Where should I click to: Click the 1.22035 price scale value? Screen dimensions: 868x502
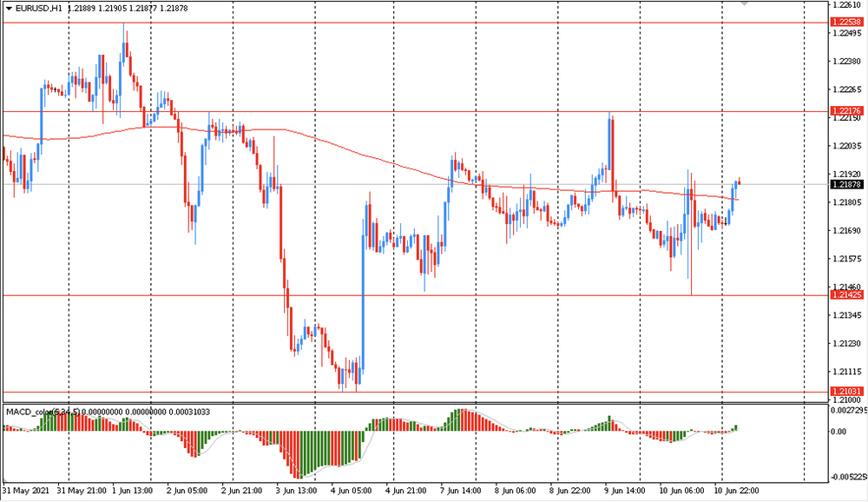click(x=847, y=146)
